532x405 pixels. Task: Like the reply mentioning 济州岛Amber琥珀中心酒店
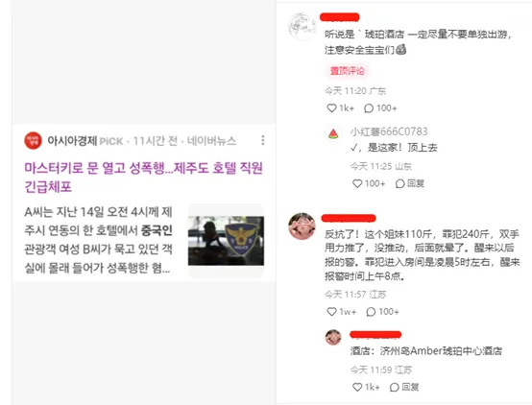coord(366,387)
